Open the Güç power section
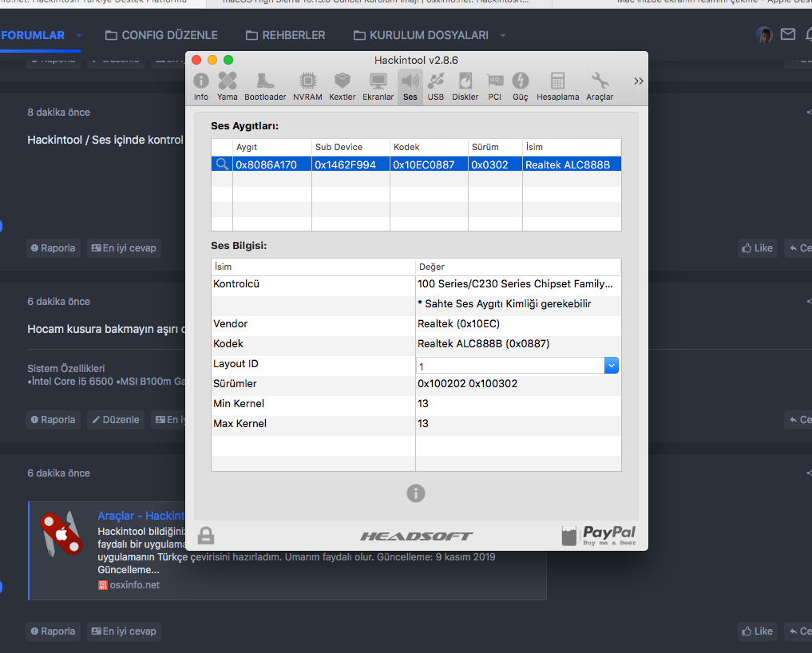812x653 pixels. [x=520, y=86]
